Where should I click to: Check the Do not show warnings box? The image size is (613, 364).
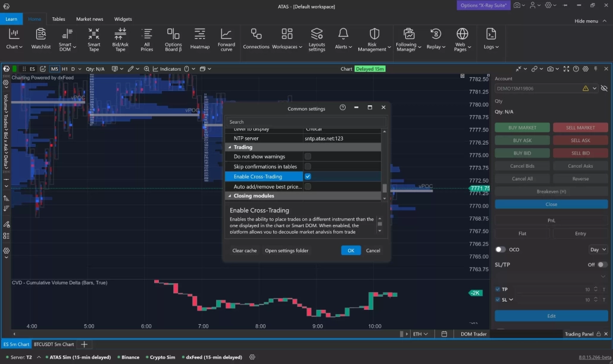point(308,156)
